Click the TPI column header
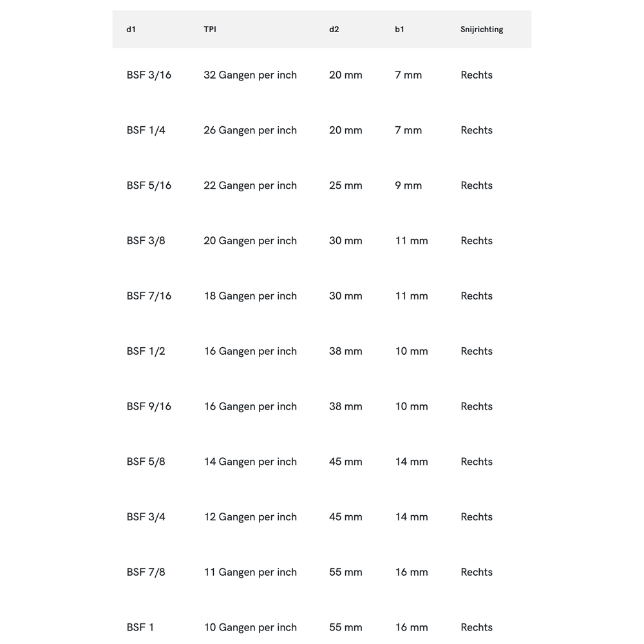 coord(210,30)
